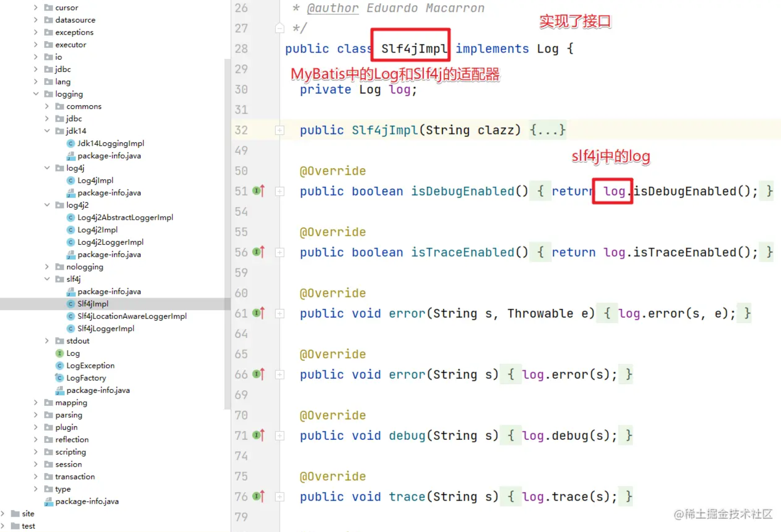Expand the nologging folder
Screen dimensions: 781x532
click(x=47, y=267)
